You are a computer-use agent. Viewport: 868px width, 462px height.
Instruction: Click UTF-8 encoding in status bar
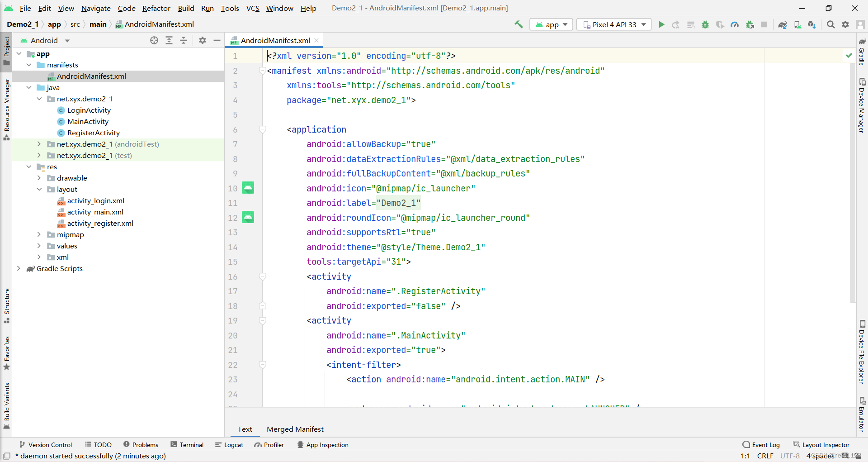(x=790, y=456)
